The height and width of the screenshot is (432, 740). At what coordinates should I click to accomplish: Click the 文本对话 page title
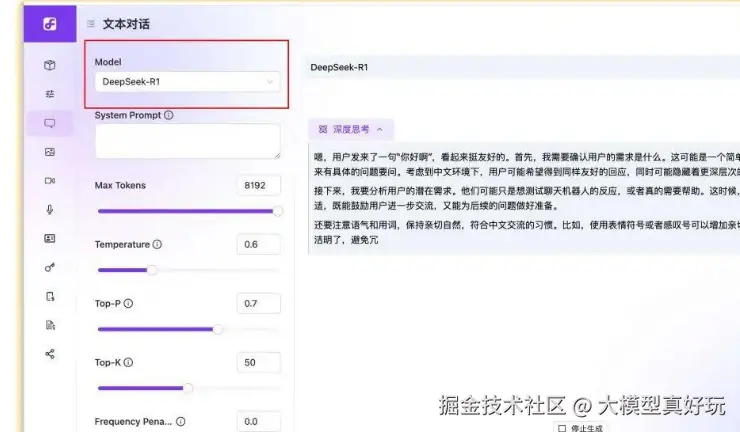[126, 24]
